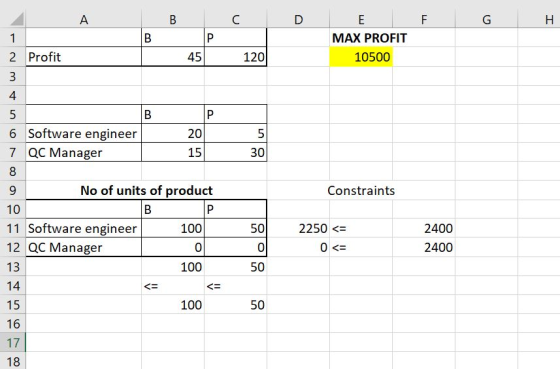The width and height of the screenshot is (560, 369).
Task: Click the <= cell in E12
Action: 361,247
